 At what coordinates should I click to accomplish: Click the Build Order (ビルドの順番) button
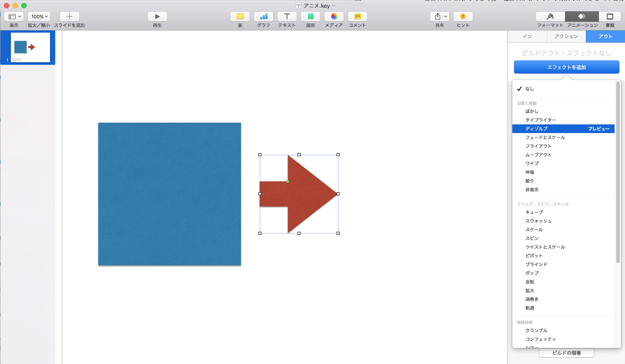(x=566, y=353)
